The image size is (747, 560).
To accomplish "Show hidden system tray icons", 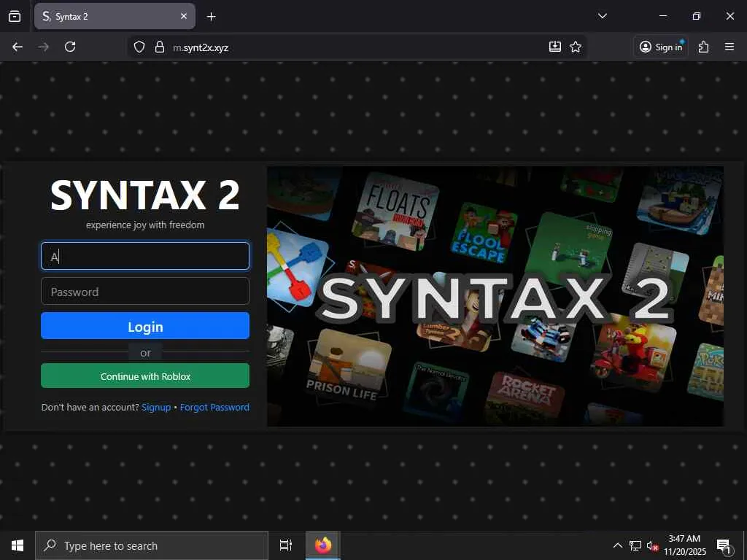I will tap(617, 545).
